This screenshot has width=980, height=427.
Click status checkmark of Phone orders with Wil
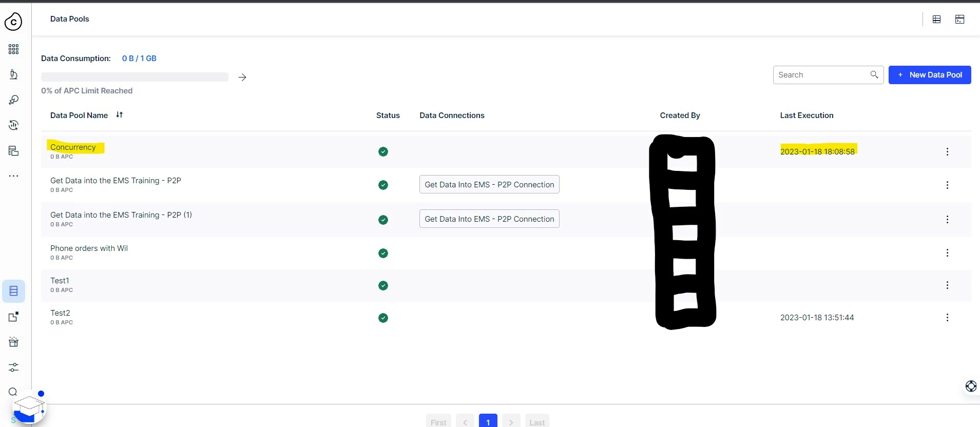point(383,253)
